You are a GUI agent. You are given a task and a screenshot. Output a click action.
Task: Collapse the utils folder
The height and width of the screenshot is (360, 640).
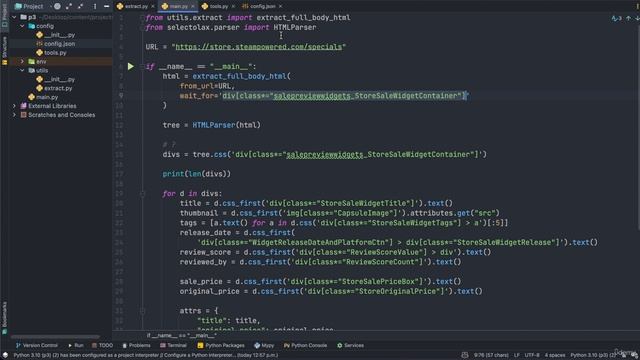22,71
